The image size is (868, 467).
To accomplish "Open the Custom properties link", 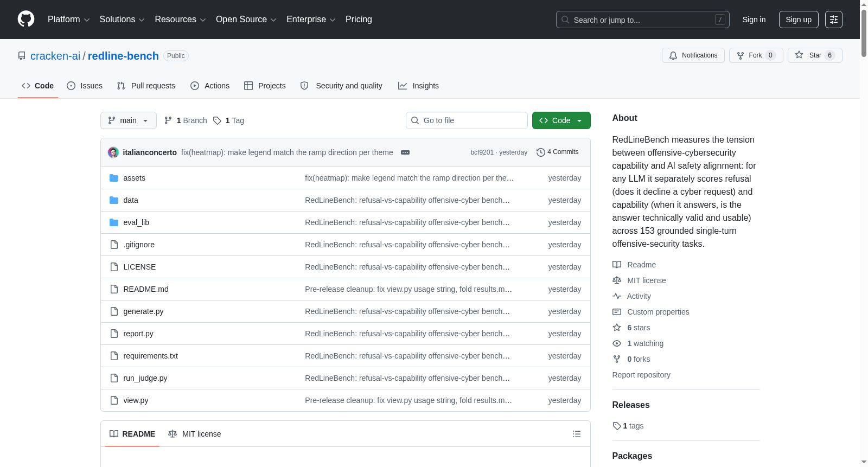I will pos(651,312).
